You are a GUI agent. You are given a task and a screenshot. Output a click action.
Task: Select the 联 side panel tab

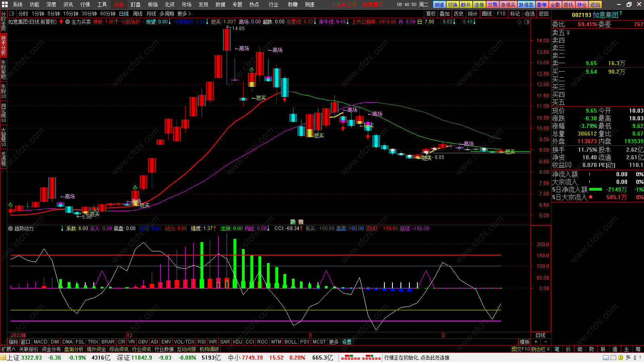click(603, 349)
